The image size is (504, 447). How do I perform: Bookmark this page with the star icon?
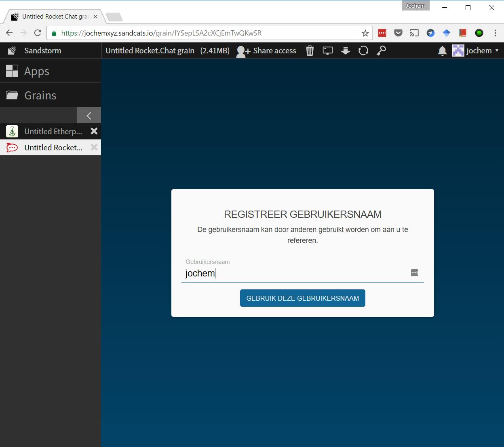point(365,33)
